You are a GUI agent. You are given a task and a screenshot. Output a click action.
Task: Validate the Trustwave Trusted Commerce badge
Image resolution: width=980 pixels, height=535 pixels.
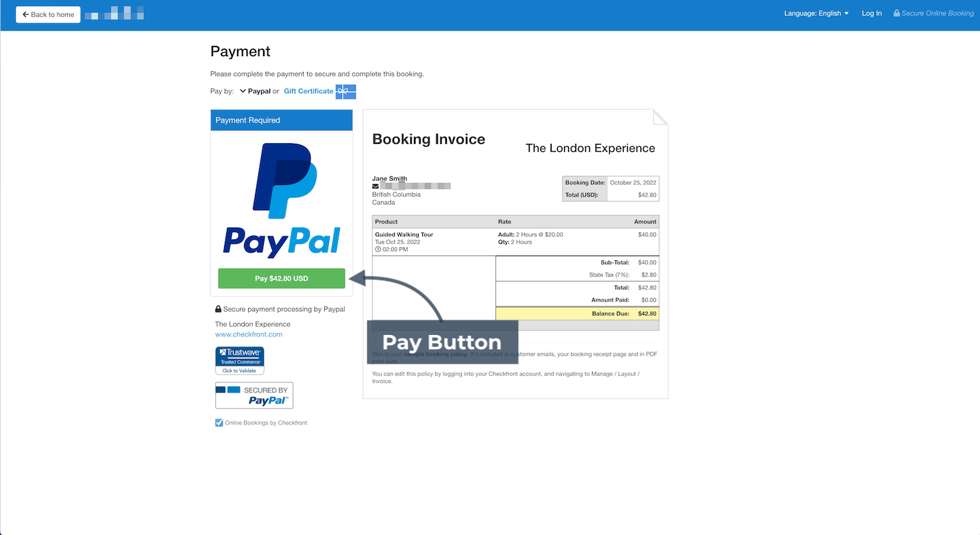tap(239, 360)
